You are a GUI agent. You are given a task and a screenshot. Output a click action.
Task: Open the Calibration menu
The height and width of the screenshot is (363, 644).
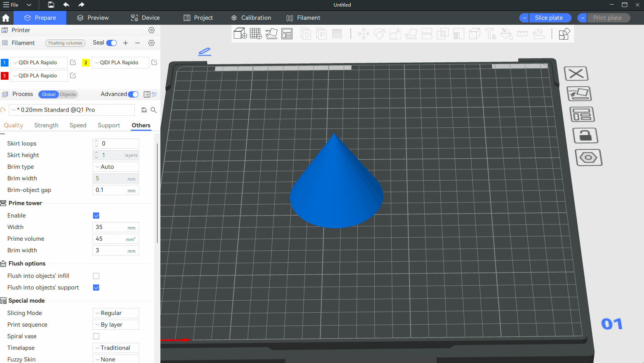(251, 18)
